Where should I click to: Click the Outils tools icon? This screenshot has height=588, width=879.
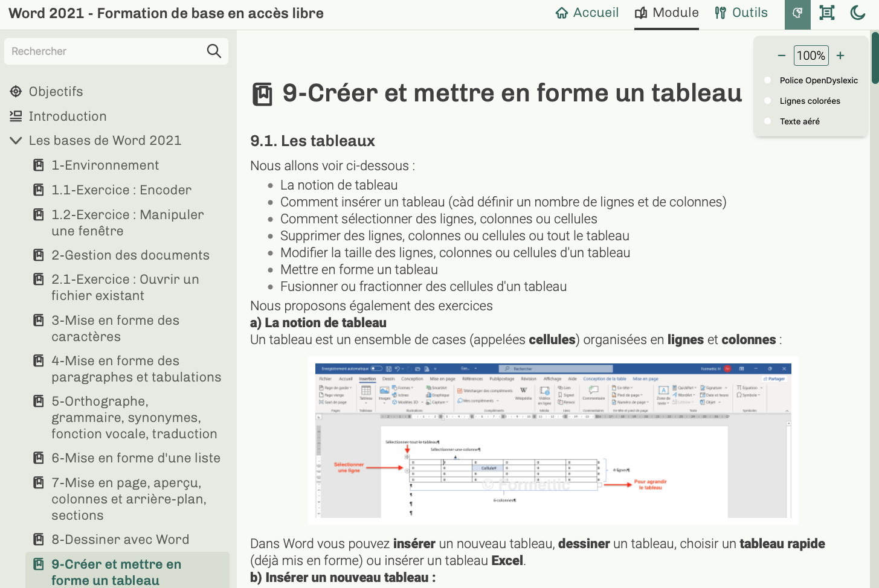tap(720, 13)
